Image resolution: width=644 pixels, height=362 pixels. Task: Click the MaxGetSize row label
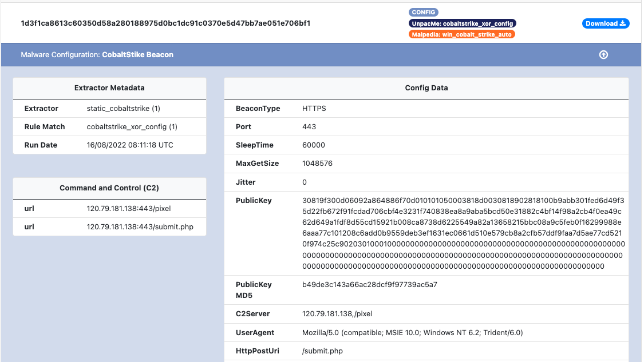click(257, 164)
